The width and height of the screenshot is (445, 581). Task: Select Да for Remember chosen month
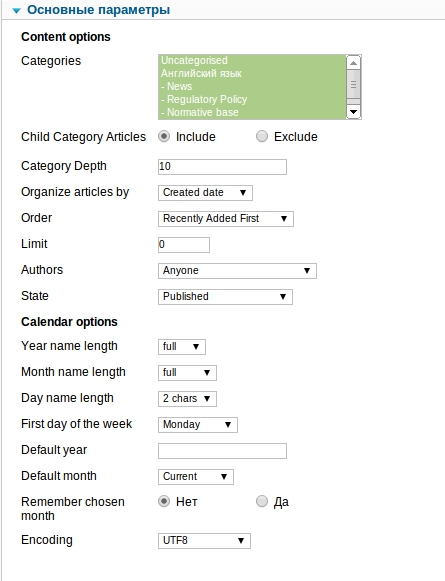(262, 501)
